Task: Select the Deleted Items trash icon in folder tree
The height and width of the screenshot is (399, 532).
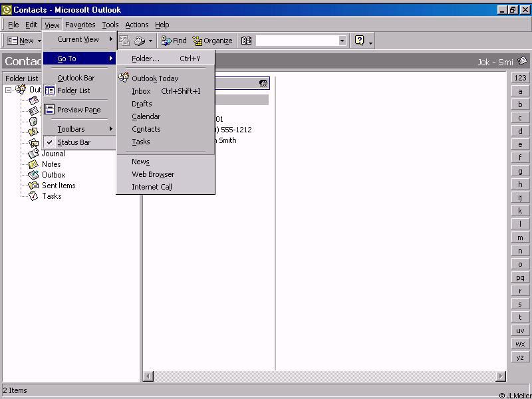Action: (33, 121)
